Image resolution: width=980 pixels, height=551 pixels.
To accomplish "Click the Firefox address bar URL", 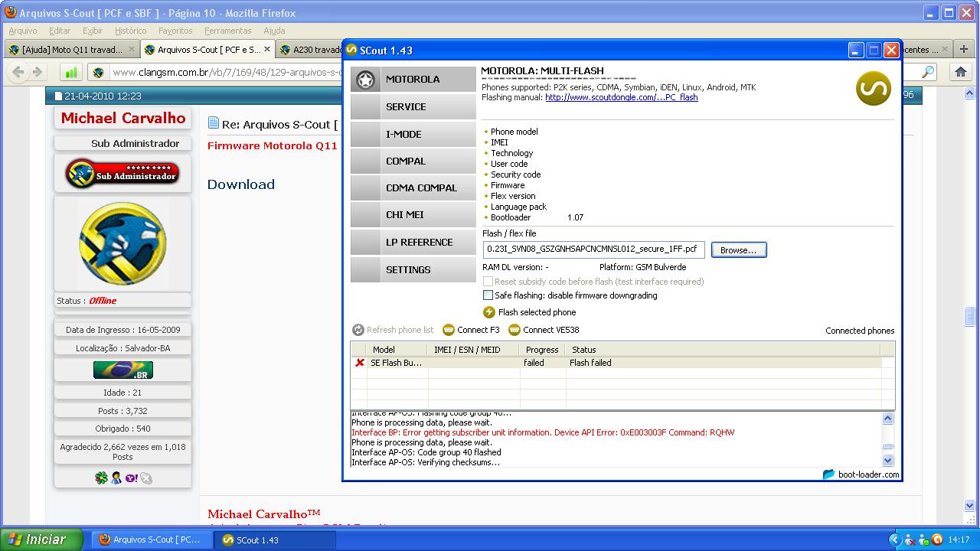I will pyautogui.click(x=226, y=73).
